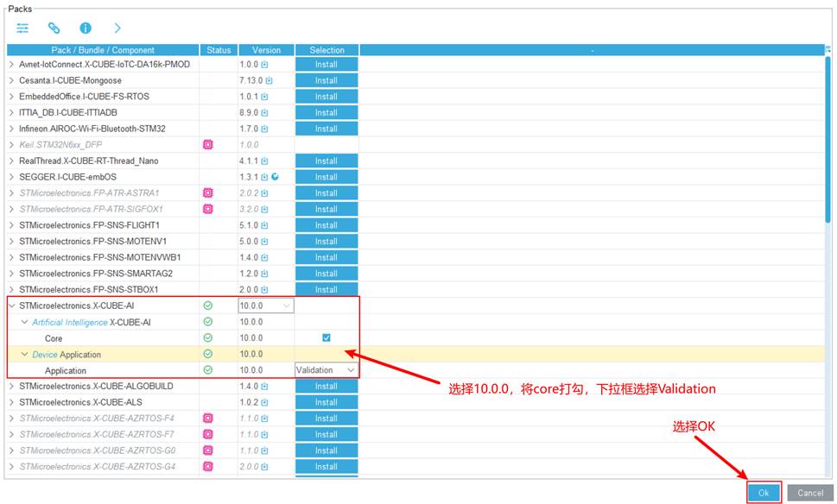The image size is (837, 504).
Task: Click green check status icon of Core row
Action: [x=208, y=337]
